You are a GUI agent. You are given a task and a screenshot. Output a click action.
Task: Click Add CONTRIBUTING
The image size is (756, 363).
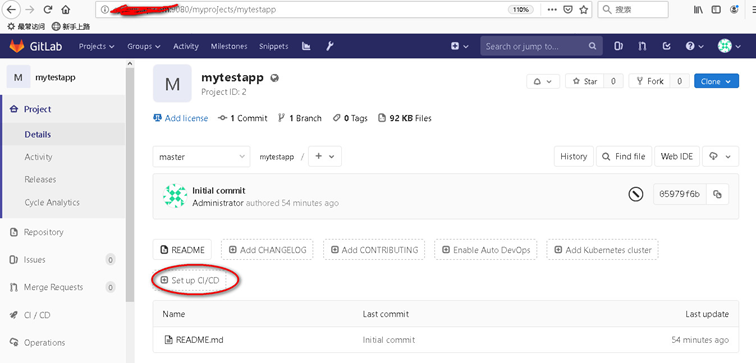(x=374, y=250)
